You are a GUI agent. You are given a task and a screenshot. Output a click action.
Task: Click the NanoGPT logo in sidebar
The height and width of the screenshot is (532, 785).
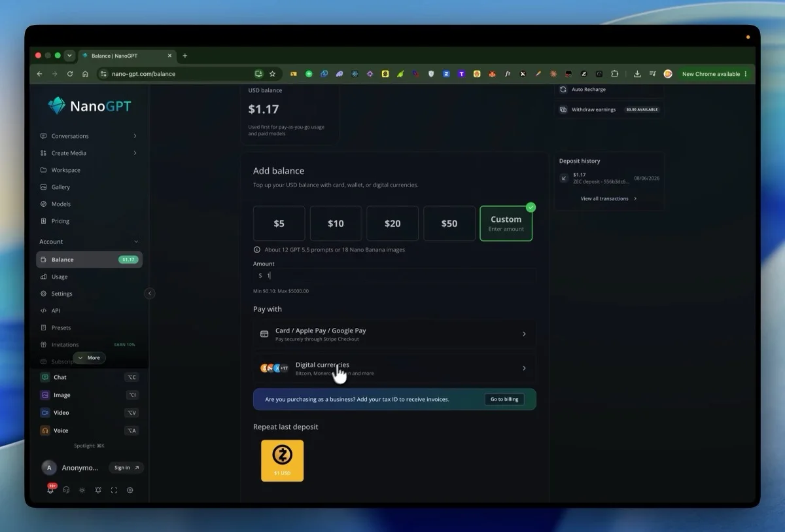click(90, 106)
